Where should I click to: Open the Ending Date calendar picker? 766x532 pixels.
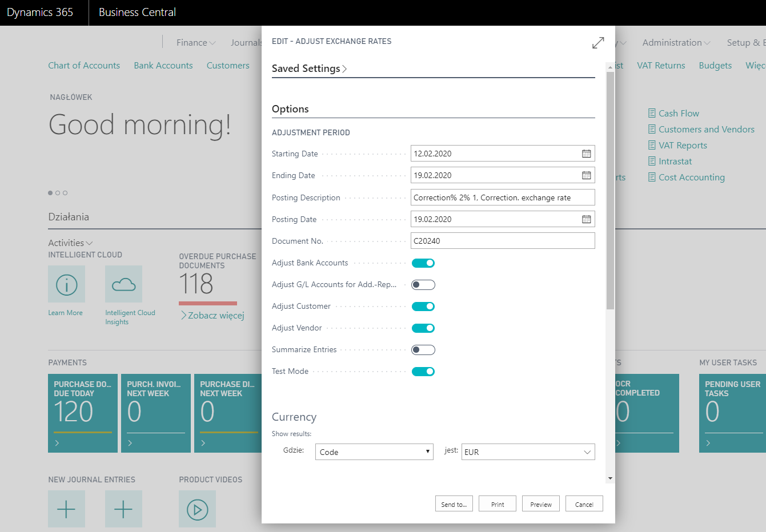[586, 175]
